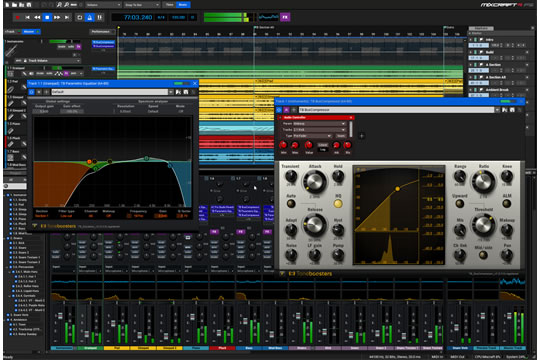
Task: Jump to project end with transport button
Action: tap(67, 17)
